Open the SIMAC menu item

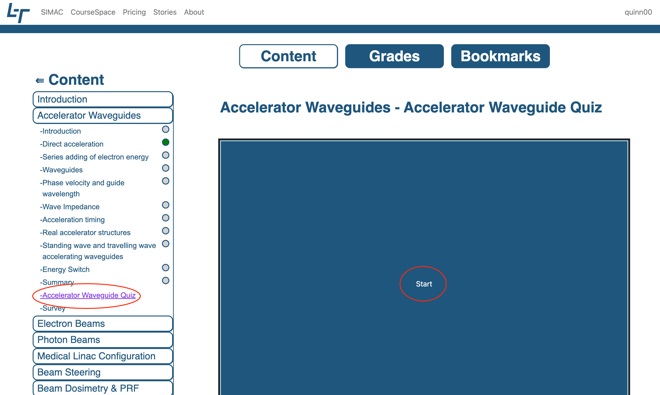[x=52, y=12]
